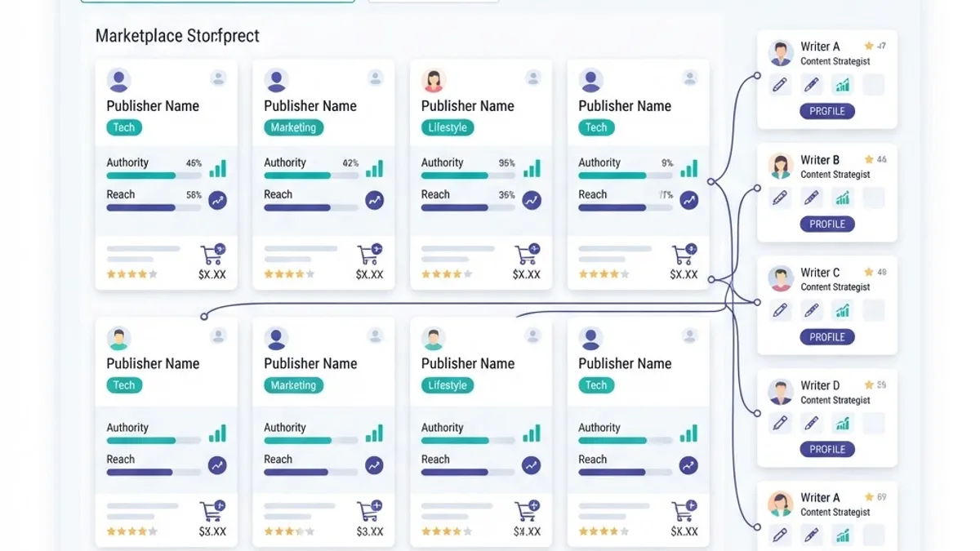Click Writer B's avatar picture
The width and height of the screenshot is (980, 551).
tap(781, 166)
